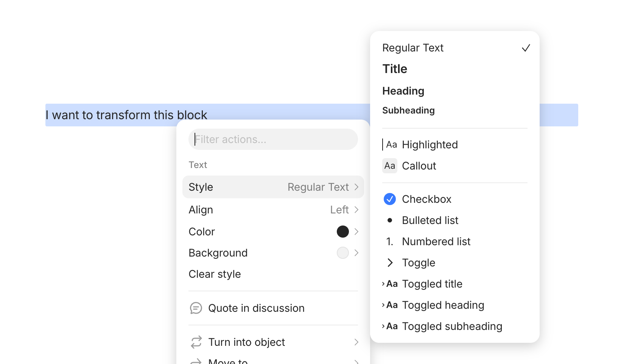
Task: Choose Quote in discussion
Action: 273,308
